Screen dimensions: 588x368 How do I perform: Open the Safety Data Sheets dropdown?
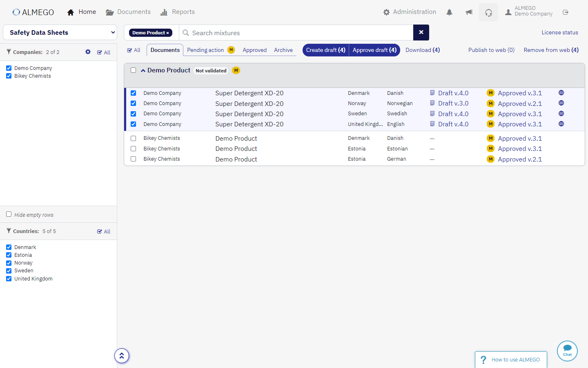[x=60, y=33]
